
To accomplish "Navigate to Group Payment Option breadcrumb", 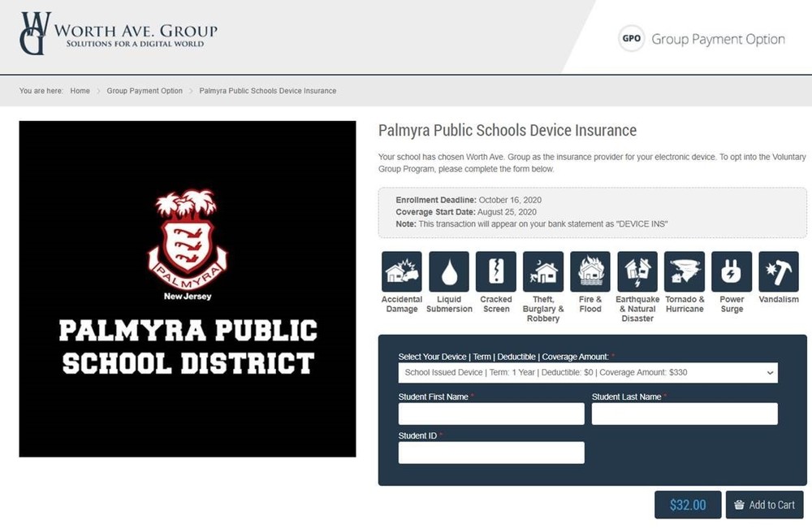I will coord(145,91).
